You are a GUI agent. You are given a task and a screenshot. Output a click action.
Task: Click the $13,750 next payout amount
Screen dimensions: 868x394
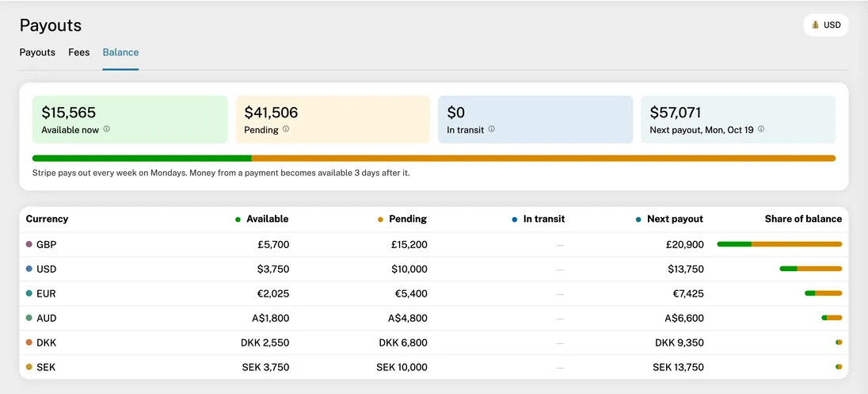tap(686, 270)
